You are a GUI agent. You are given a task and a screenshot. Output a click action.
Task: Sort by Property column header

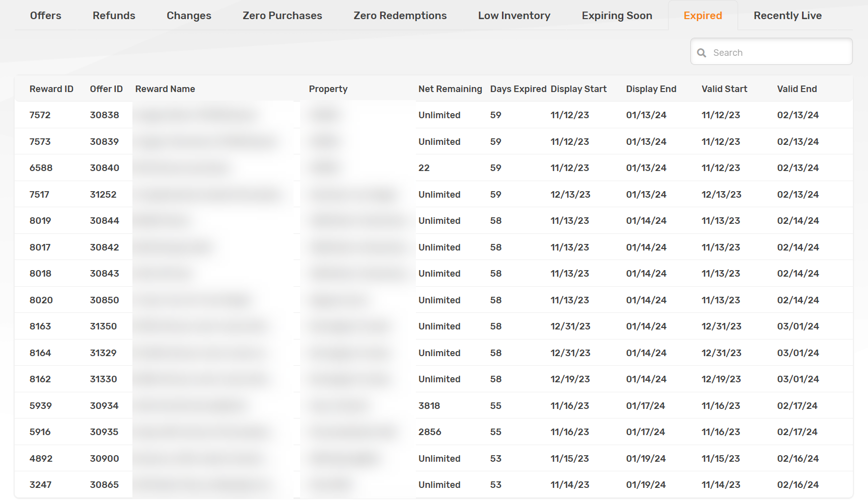(328, 89)
